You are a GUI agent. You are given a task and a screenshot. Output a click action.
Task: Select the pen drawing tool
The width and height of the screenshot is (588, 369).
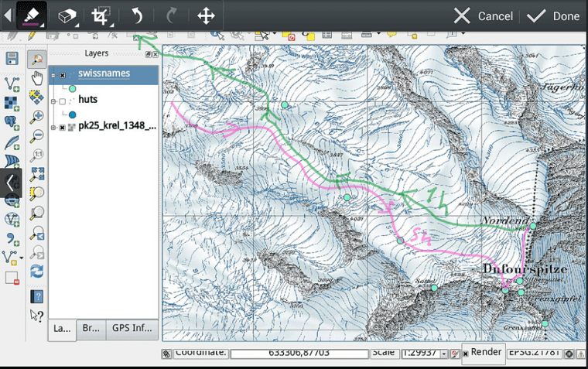[x=31, y=15]
